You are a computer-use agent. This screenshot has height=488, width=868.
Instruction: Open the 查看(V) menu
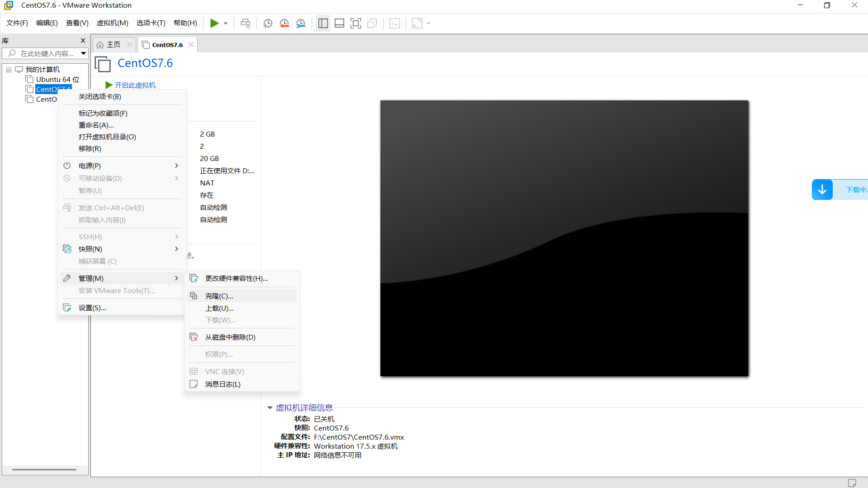(77, 23)
